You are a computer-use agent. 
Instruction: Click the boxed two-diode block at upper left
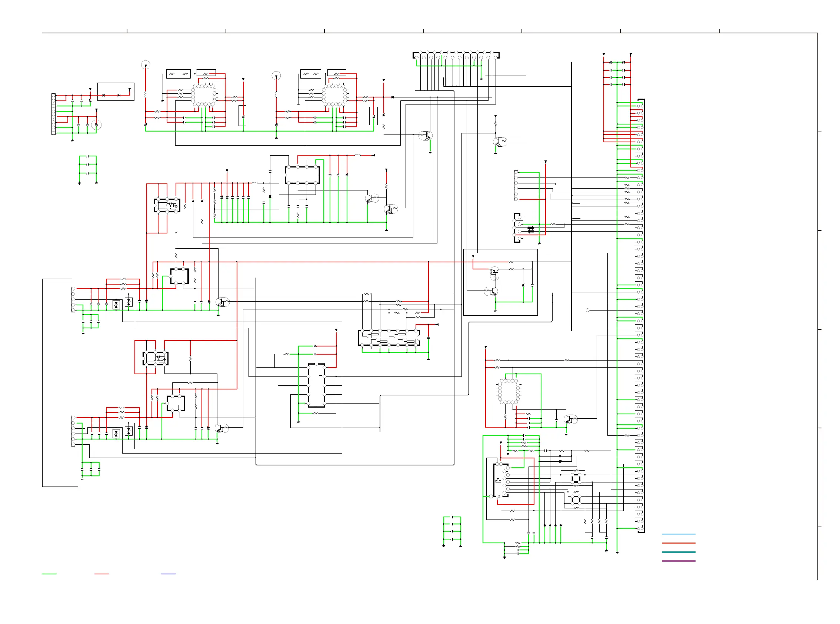click(x=116, y=92)
